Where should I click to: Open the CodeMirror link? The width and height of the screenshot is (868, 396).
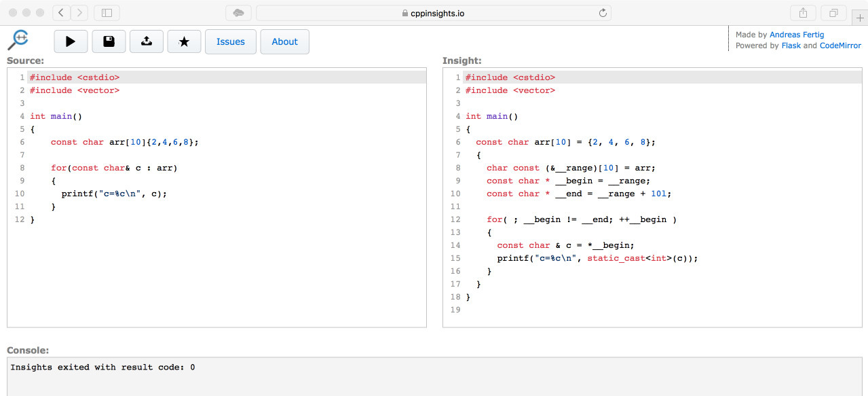point(840,46)
